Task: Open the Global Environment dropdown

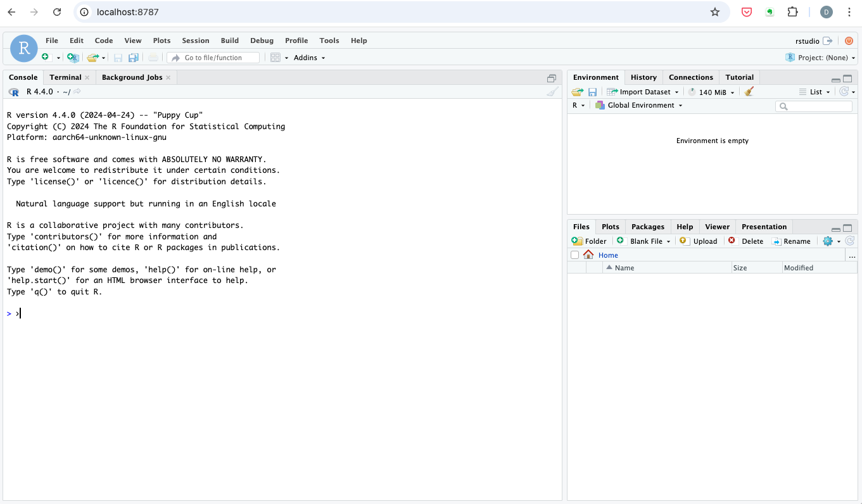Action: [x=638, y=105]
